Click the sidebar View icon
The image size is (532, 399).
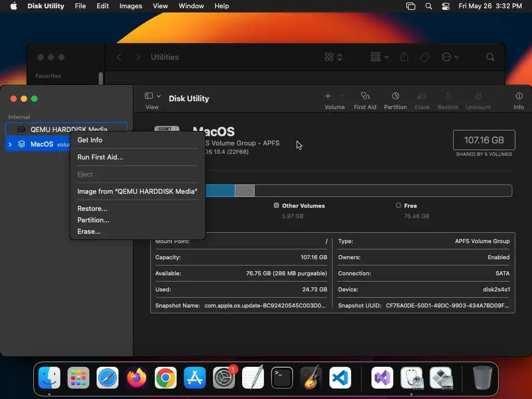(x=149, y=96)
